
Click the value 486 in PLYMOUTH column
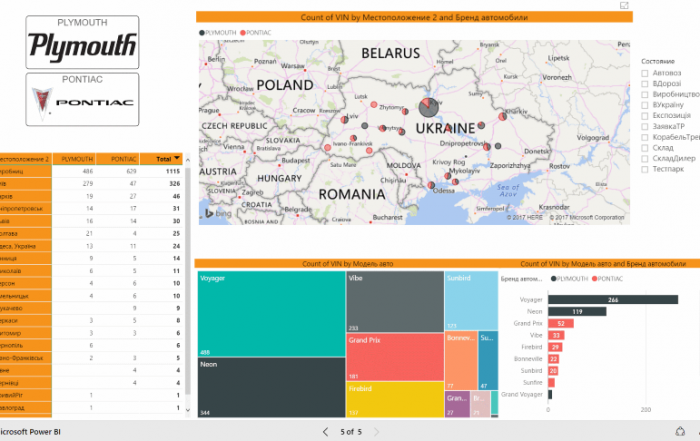click(x=88, y=171)
